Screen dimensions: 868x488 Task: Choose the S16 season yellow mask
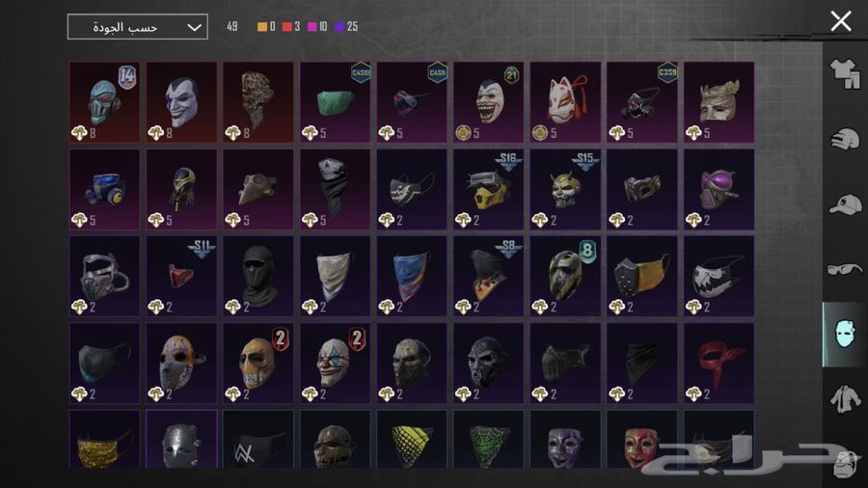(488, 189)
